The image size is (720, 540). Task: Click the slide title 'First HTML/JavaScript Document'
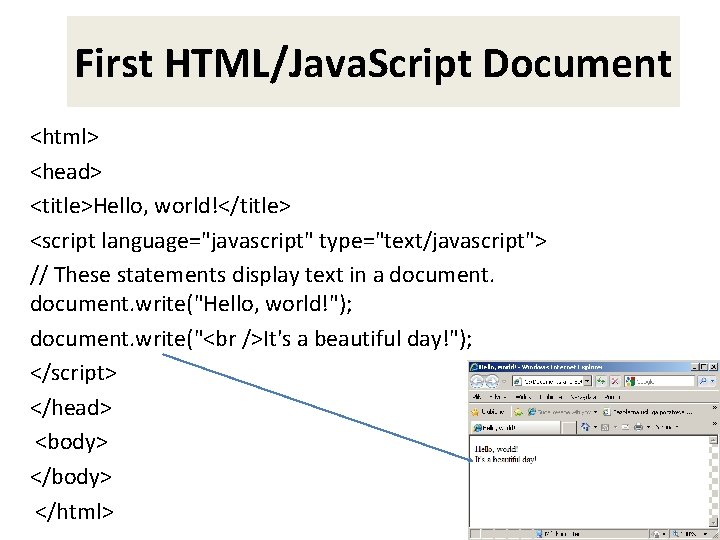(373, 63)
